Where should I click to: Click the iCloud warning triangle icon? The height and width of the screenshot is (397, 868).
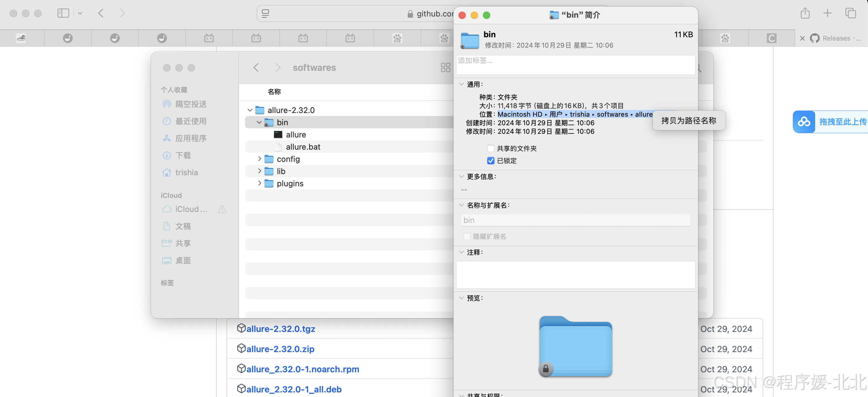point(222,209)
